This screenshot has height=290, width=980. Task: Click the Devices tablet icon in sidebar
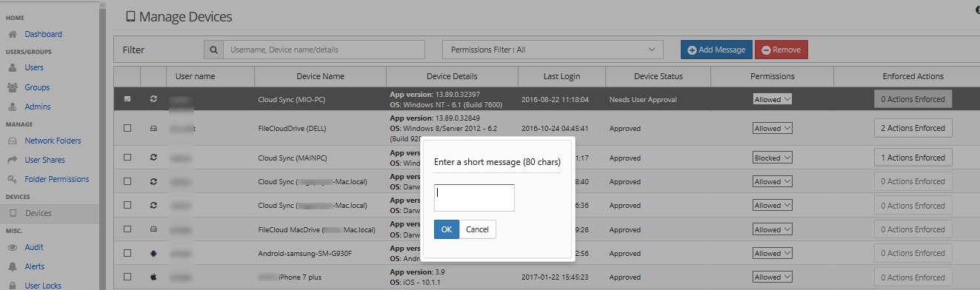12,213
